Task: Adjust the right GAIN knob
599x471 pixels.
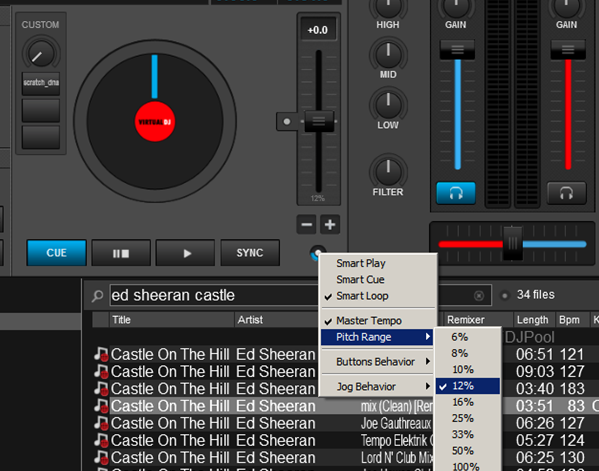Action: click(x=566, y=7)
